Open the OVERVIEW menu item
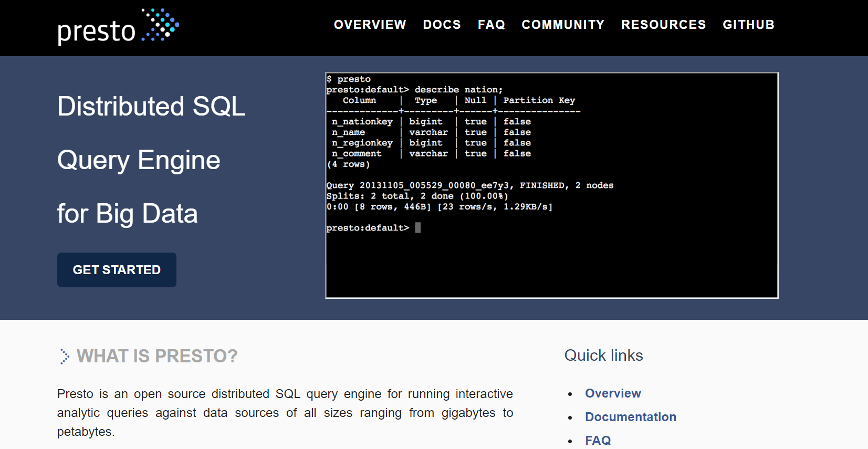The image size is (868, 449). pyautogui.click(x=370, y=25)
